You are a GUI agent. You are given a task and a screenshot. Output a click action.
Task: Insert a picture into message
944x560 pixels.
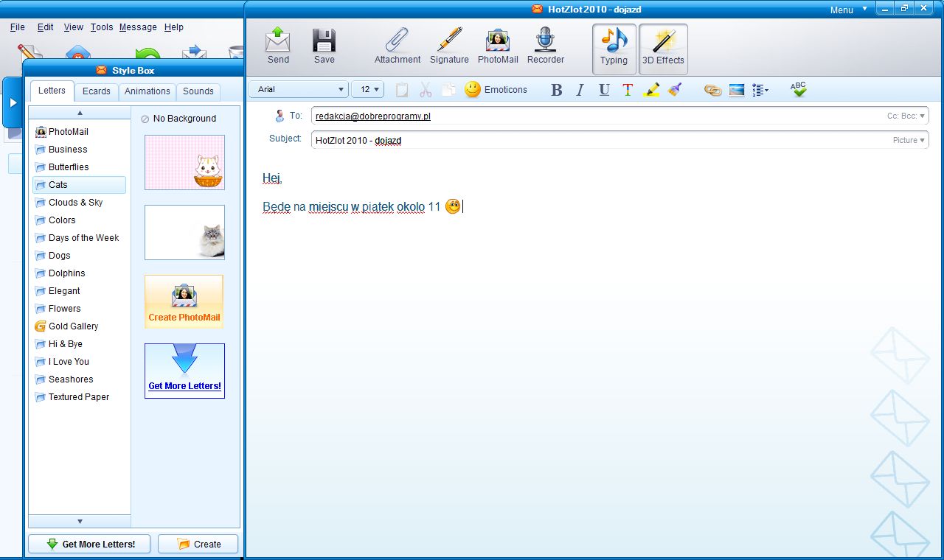pyautogui.click(x=737, y=90)
